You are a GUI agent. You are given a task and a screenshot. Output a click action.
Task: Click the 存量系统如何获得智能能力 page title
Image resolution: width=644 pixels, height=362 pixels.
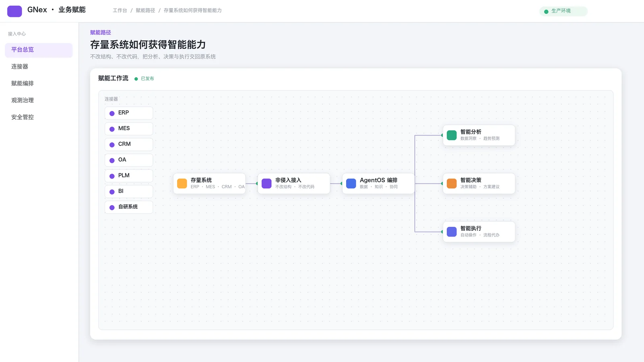click(x=148, y=45)
